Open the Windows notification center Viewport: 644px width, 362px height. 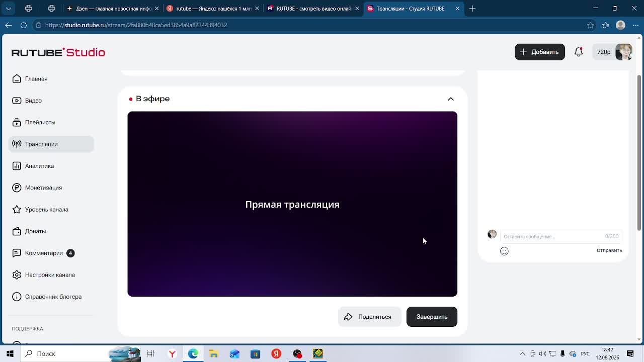click(x=630, y=353)
